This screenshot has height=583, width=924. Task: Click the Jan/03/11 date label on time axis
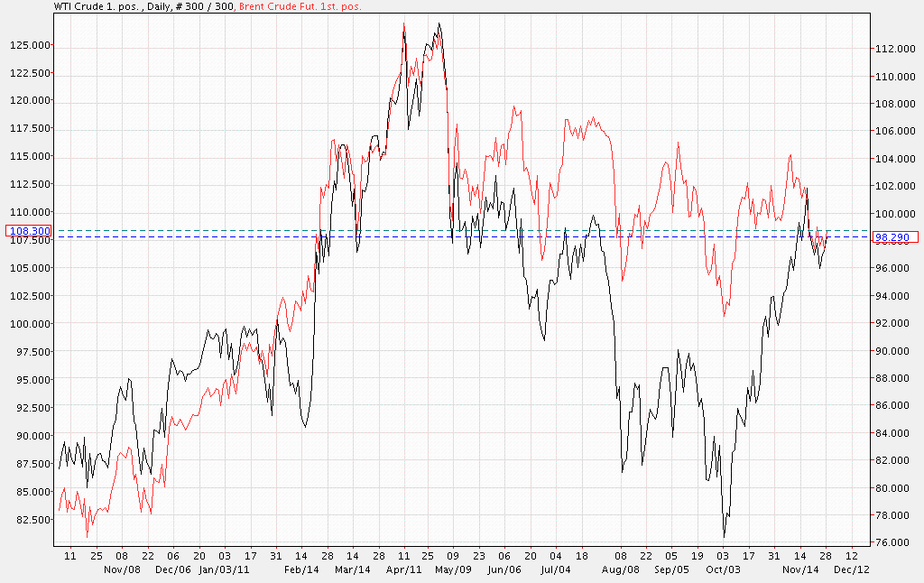219,569
